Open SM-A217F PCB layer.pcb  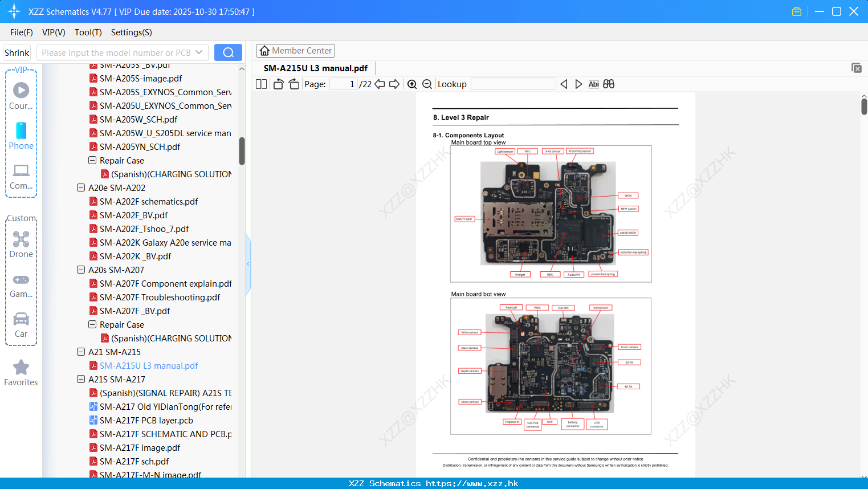(146, 420)
